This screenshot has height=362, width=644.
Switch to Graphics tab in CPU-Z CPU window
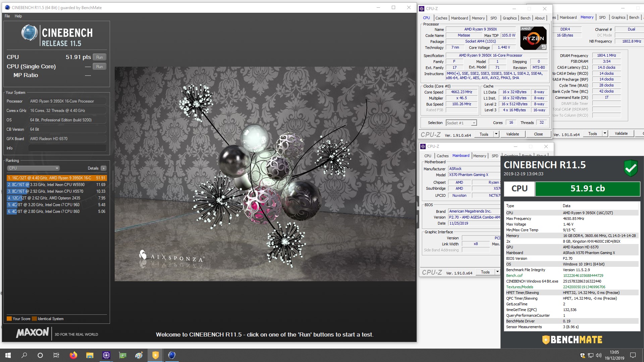coord(509,18)
